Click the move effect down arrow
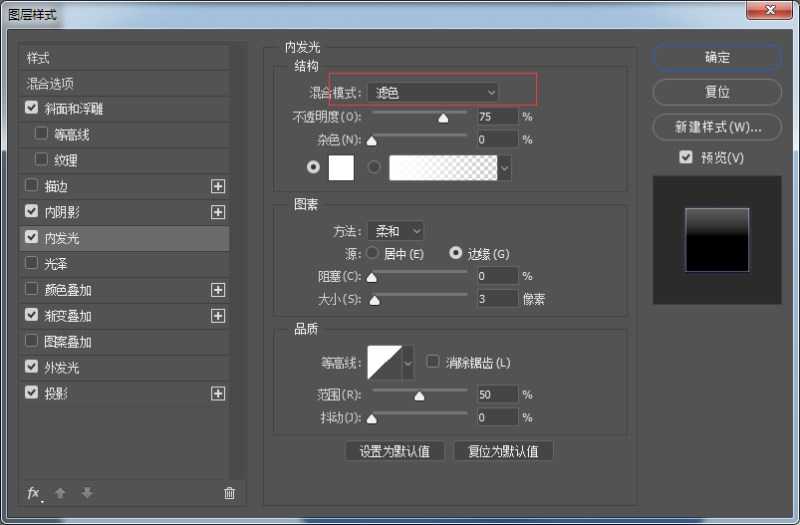Screen dimensions: 800x525 point(87,493)
